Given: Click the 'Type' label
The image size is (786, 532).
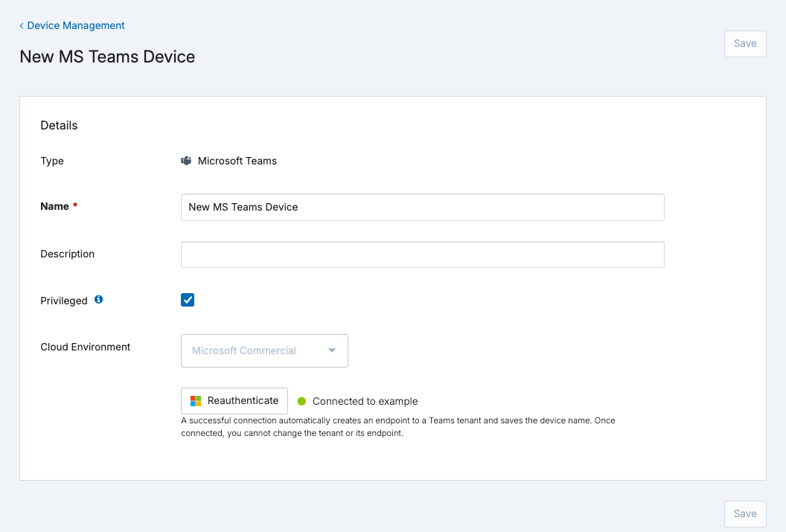Looking at the screenshot, I should [x=52, y=161].
